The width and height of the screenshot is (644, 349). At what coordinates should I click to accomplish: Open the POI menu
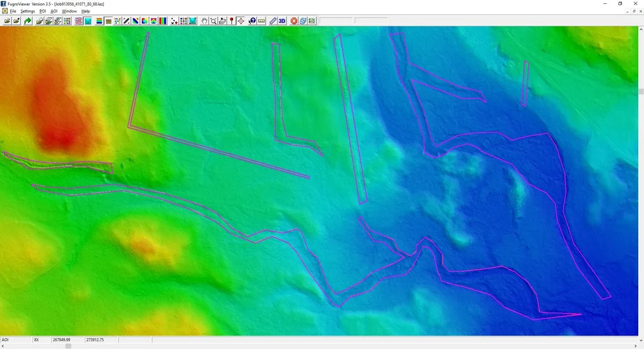[43, 12]
